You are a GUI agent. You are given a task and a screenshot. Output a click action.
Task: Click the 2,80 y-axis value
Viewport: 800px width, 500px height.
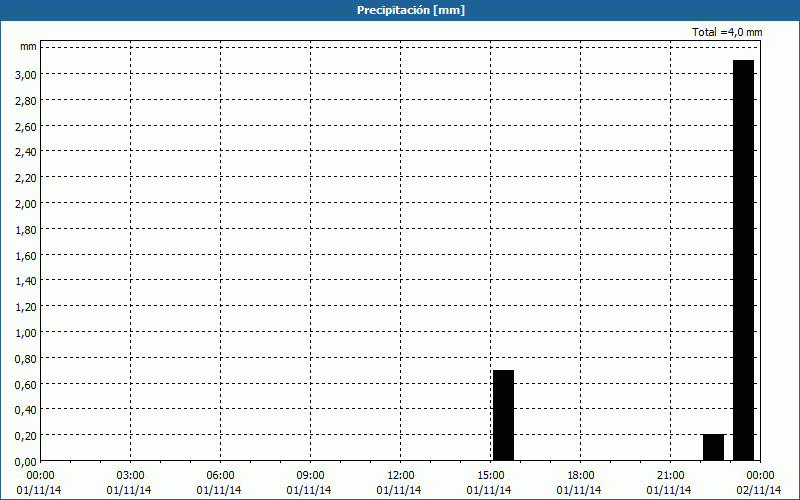pyautogui.click(x=27, y=101)
